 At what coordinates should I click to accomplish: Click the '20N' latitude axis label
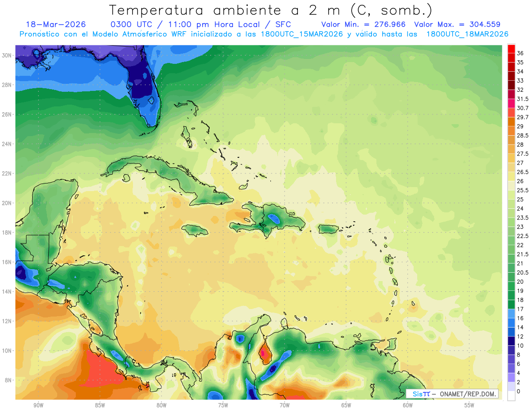coord(7,203)
